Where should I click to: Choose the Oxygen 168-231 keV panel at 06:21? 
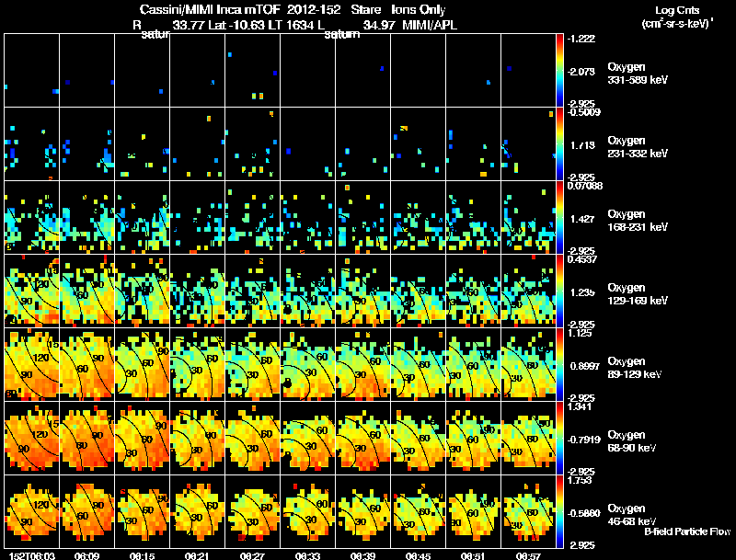[198, 218]
